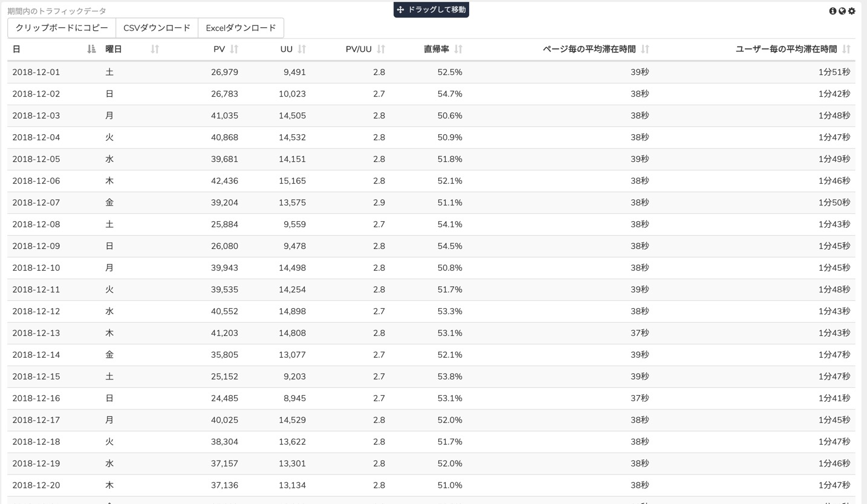This screenshot has height=504, width=867.
Task: Sort by 曜日 using its sort icon
Action: point(155,49)
